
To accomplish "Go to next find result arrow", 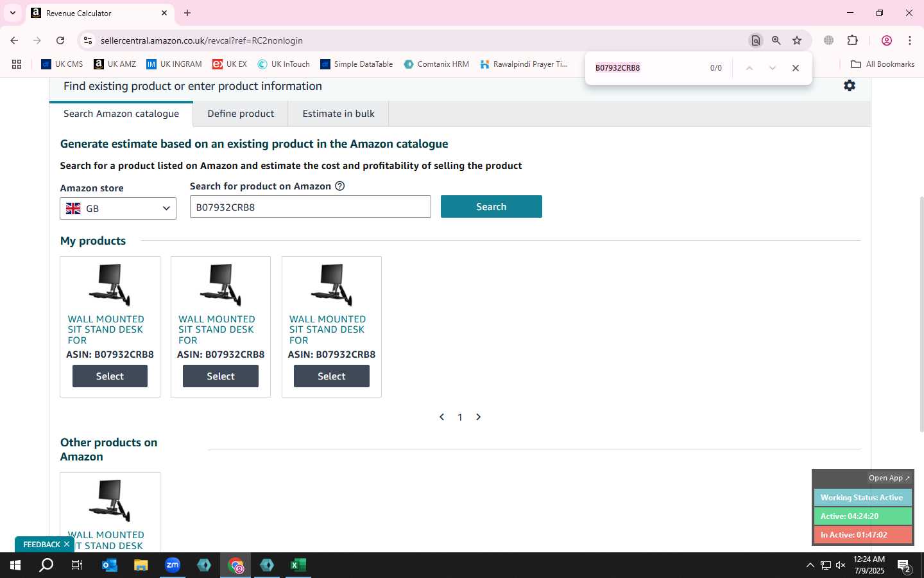I will pos(773,68).
